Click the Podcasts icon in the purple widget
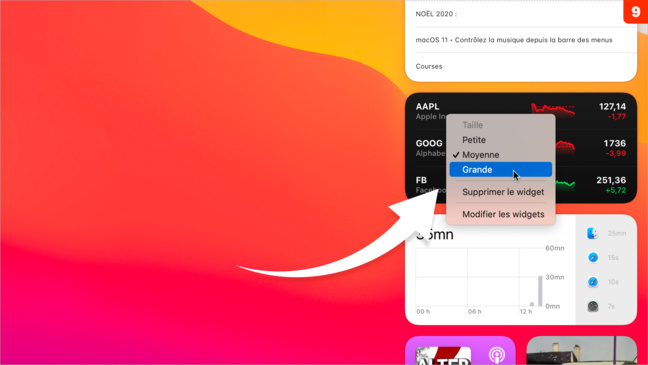Screen dimensions: 648x365 click(496, 355)
